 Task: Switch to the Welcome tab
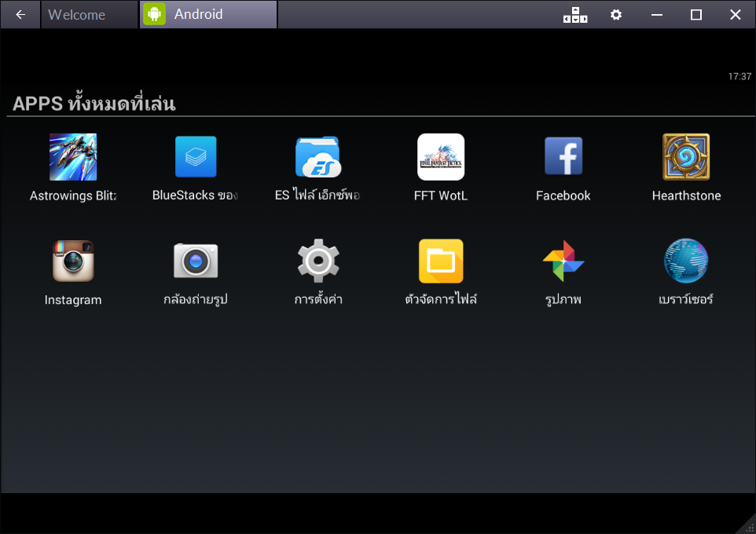tap(90, 14)
